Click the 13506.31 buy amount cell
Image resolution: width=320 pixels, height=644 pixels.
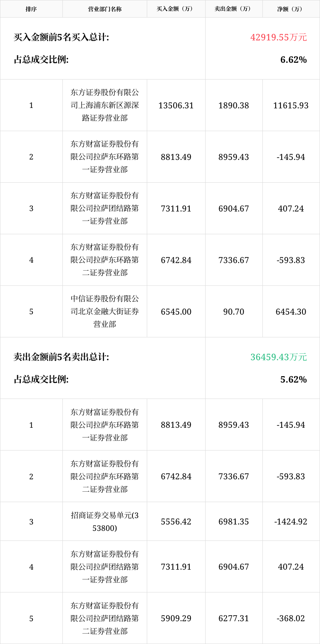coord(176,106)
